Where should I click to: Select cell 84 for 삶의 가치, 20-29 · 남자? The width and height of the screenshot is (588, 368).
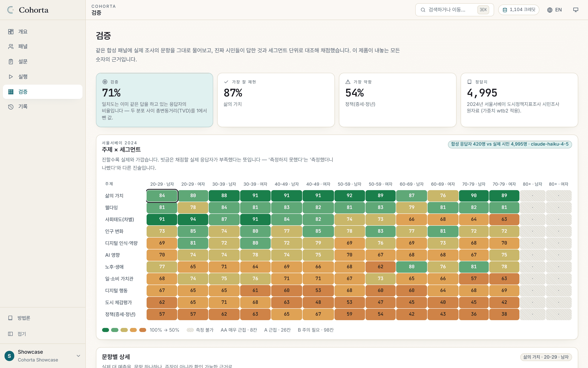(162, 195)
